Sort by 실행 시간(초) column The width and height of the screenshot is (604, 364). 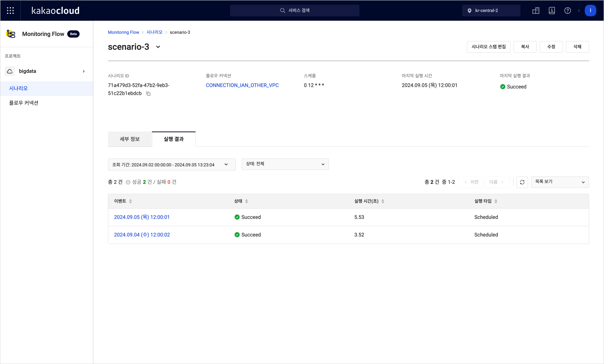[x=383, y=201]
